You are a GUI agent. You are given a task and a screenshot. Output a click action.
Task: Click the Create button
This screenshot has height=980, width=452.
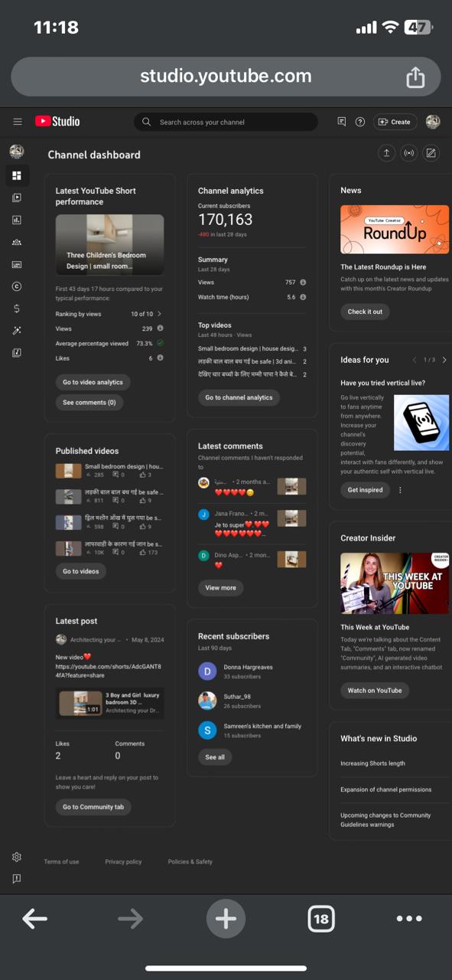pyautogui.click(x=395, y=122)
